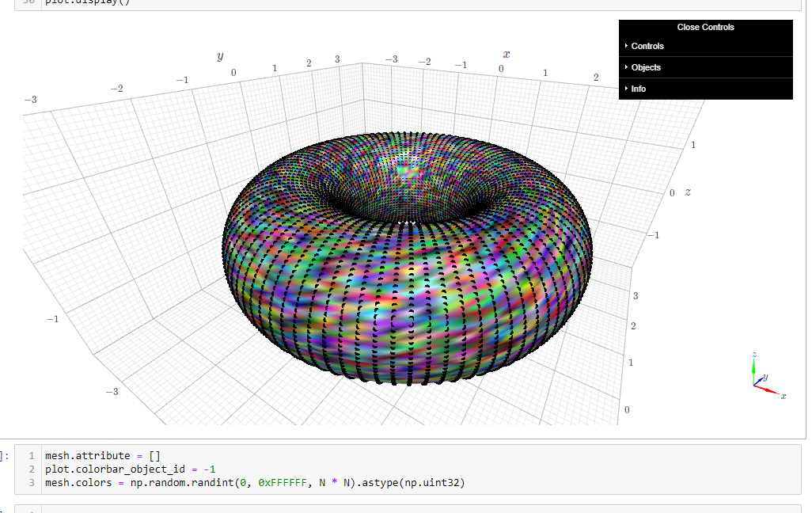Click the Close Controls button

(x=705, y=27)
